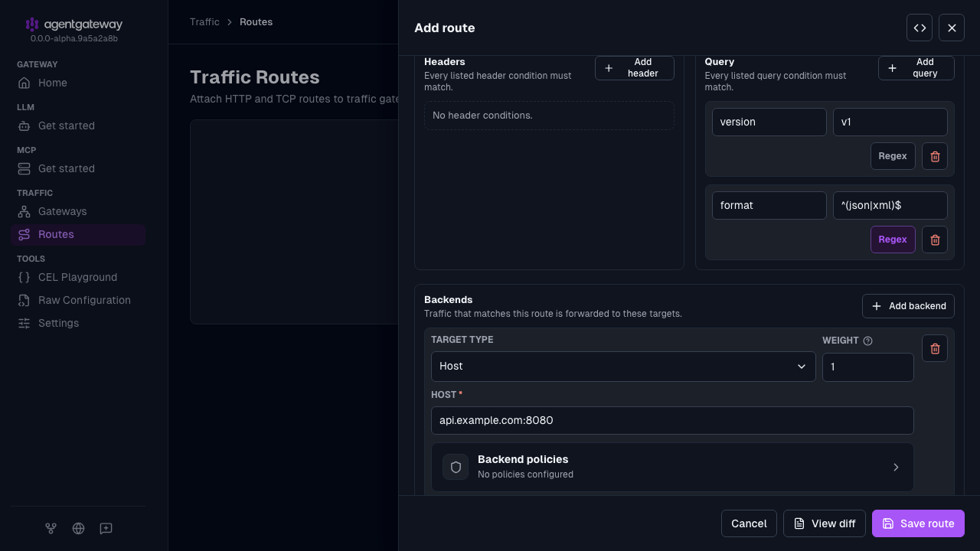The width and height of the screenshot is (980, 551).
Task: Click the fork icon in sidebar footer
Action: pyautogui.click(x=51, y=528)
